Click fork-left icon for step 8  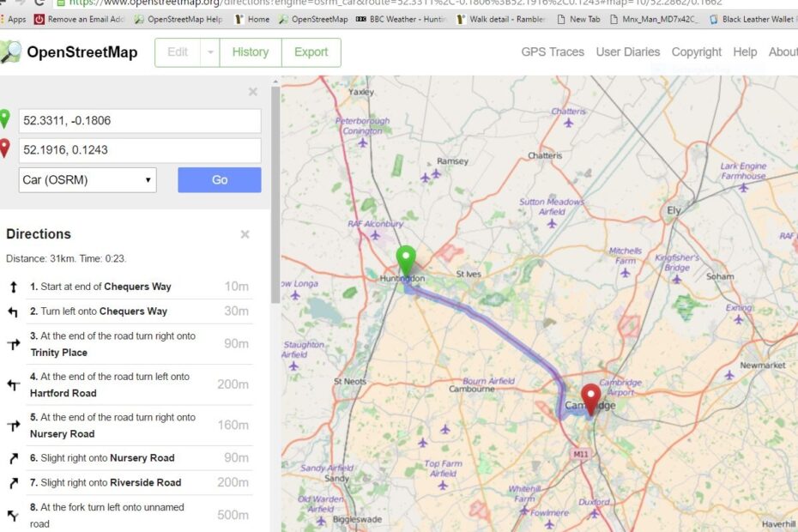point(13,515)
